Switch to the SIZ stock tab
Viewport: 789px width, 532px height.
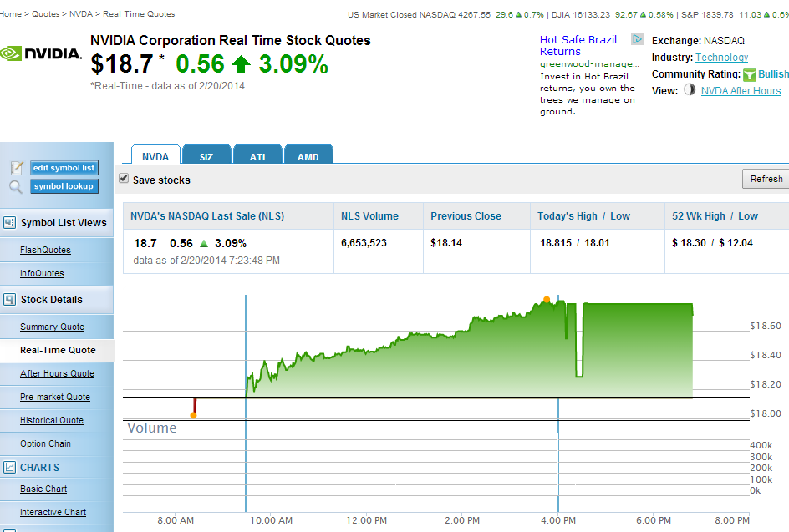point(206,156)
